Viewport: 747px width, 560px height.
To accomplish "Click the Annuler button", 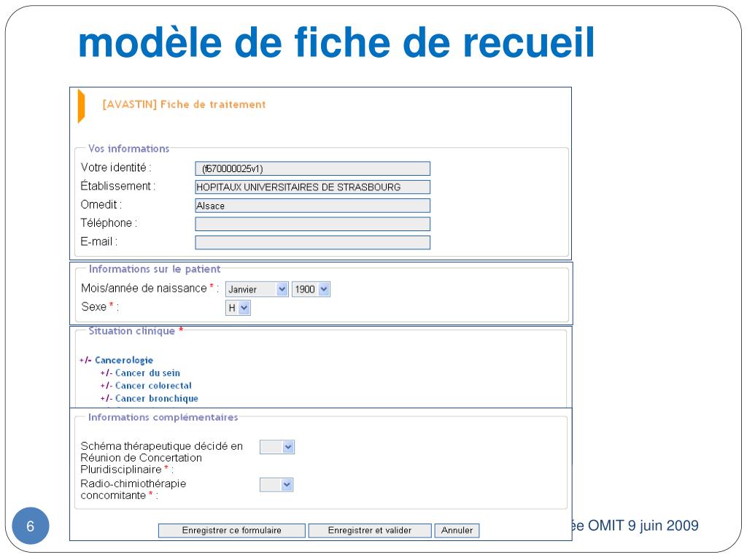I will click(x=457, y=531).
